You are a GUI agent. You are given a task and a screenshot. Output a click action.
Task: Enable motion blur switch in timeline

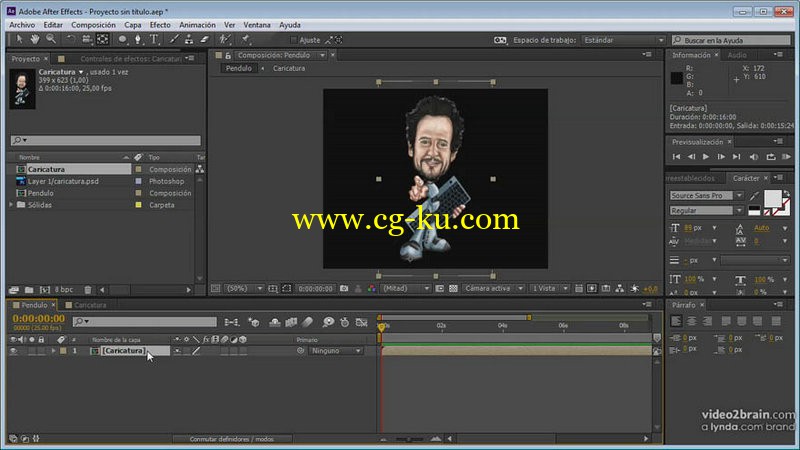[307, 322]
